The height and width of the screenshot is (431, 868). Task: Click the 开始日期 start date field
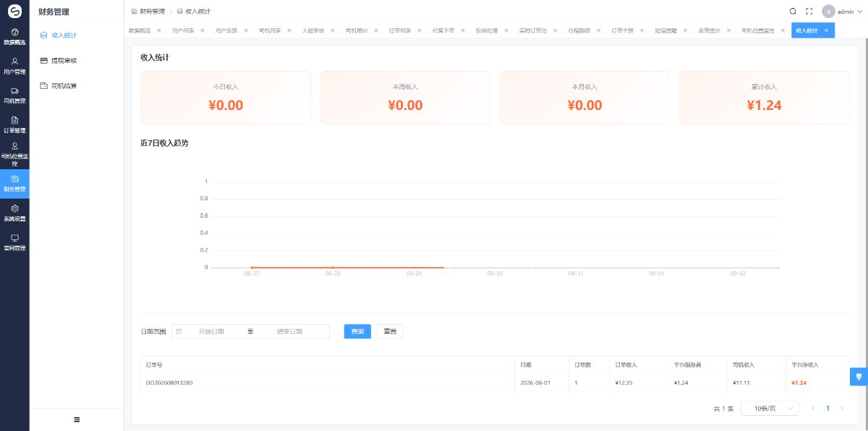[x=211, y=331]
